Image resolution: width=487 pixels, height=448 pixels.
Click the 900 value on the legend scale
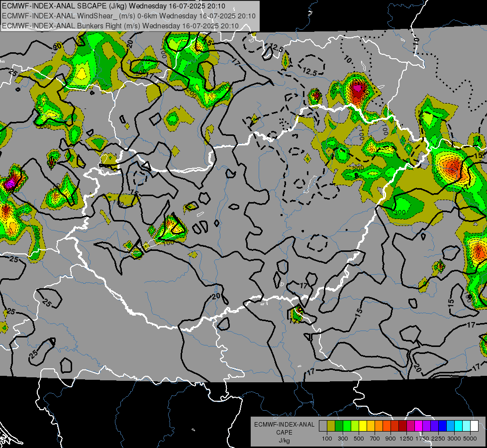tap(390, 439)
